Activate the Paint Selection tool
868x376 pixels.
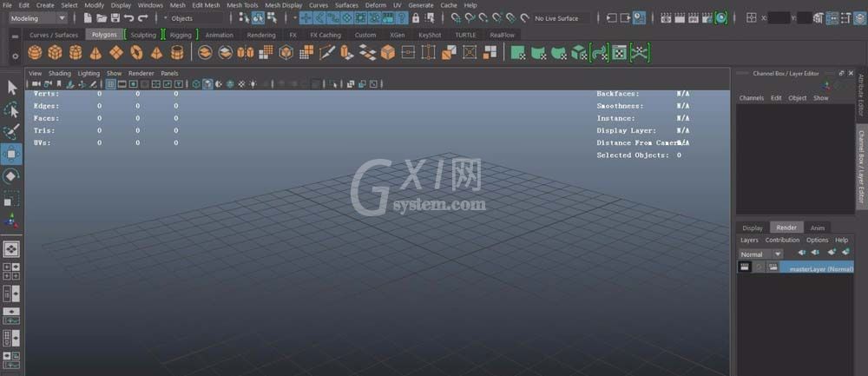(11, 132)
